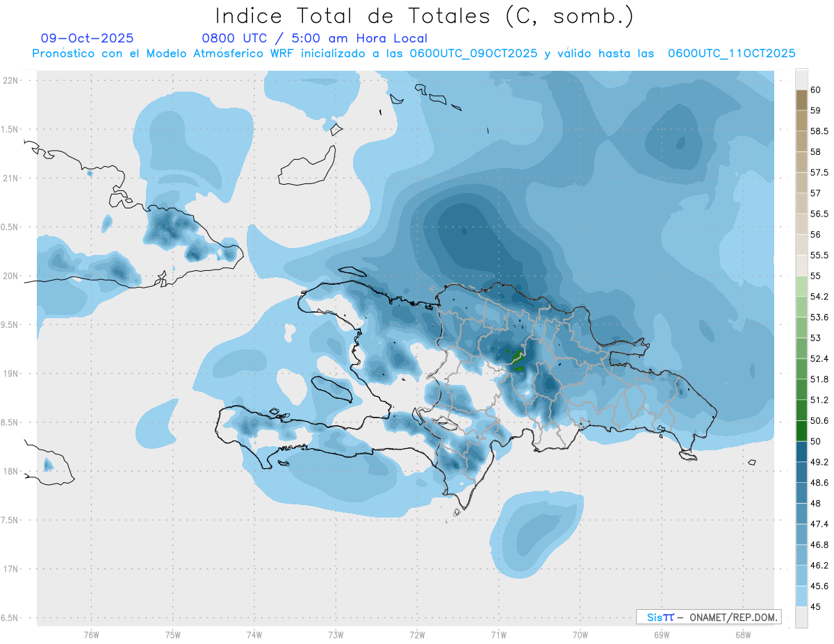Click the '49.2' colorbar value
The width and height of the screenshot is (834, 644).
click(820, 462)
